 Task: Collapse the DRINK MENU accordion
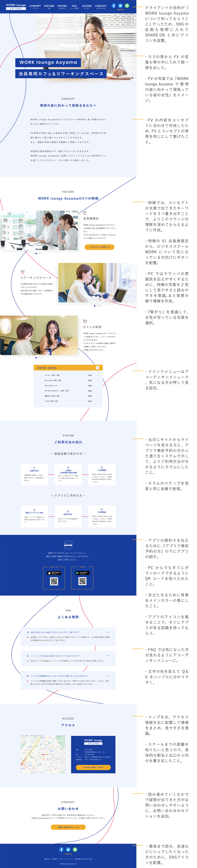click(98, 368)
